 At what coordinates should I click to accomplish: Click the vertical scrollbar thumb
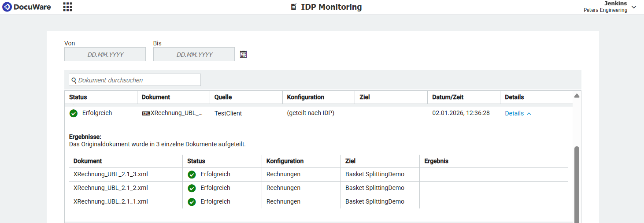(x=577, y=185)
